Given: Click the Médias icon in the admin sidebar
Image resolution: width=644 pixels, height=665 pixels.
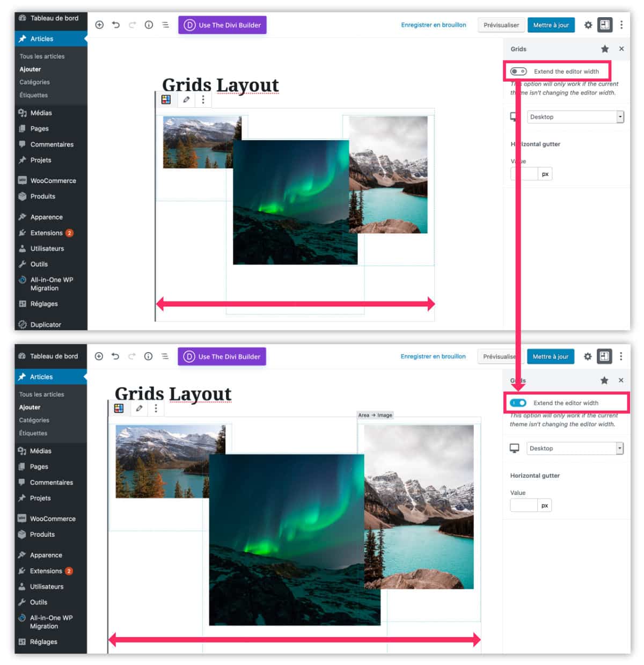Looking at the screenshot, I should pos(22,113).
